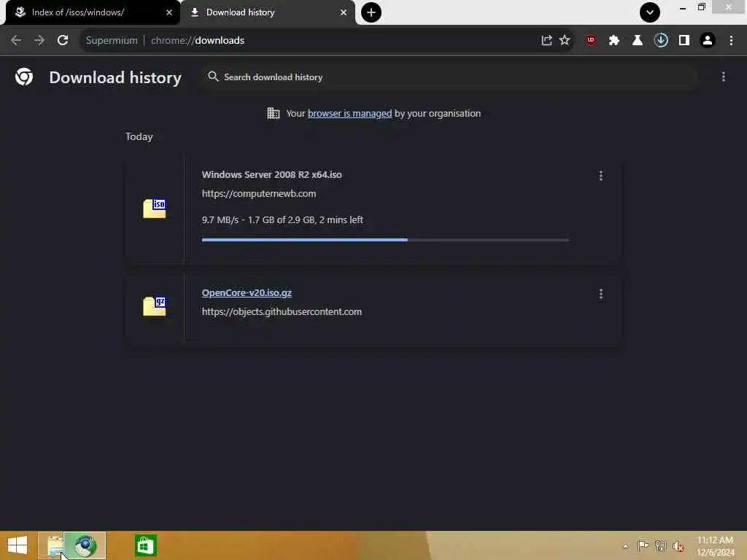This screenshot has width=747, height=560.
Task: Open the network tray icon
Action: click(660, 545)
